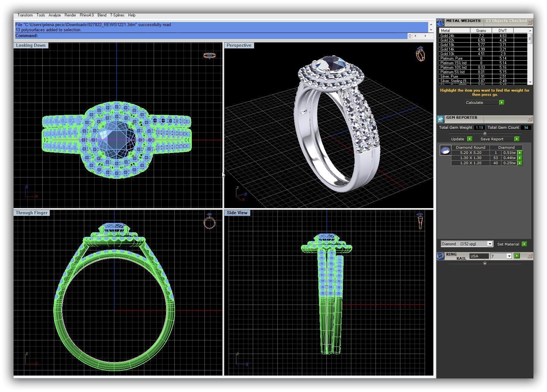Click the metal weights scrollbar thumb
The height and width of the screenshot is (392, 547).
click(530, 38)
